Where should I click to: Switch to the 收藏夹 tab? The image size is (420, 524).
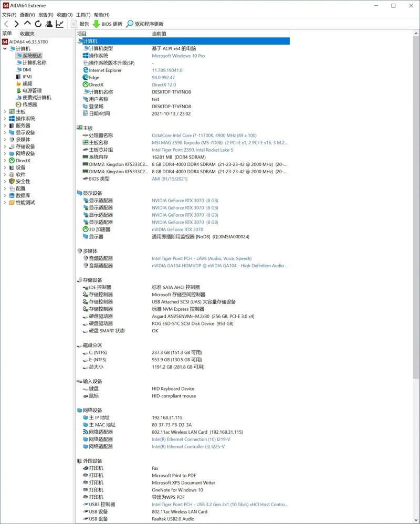pos(27,34)
